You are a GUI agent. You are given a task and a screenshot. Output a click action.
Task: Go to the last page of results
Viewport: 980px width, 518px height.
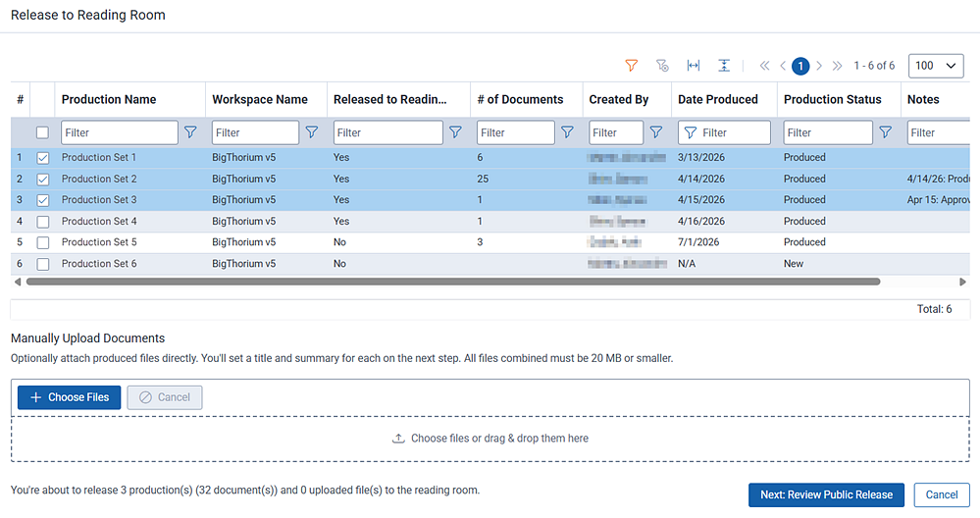tap(838, 66)
